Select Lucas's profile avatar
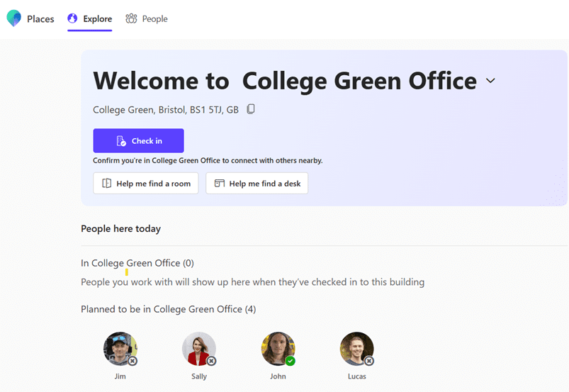Image resolution: width=569 pixels, height=392 pixels. pyautogui.click(x=356, y=349)
